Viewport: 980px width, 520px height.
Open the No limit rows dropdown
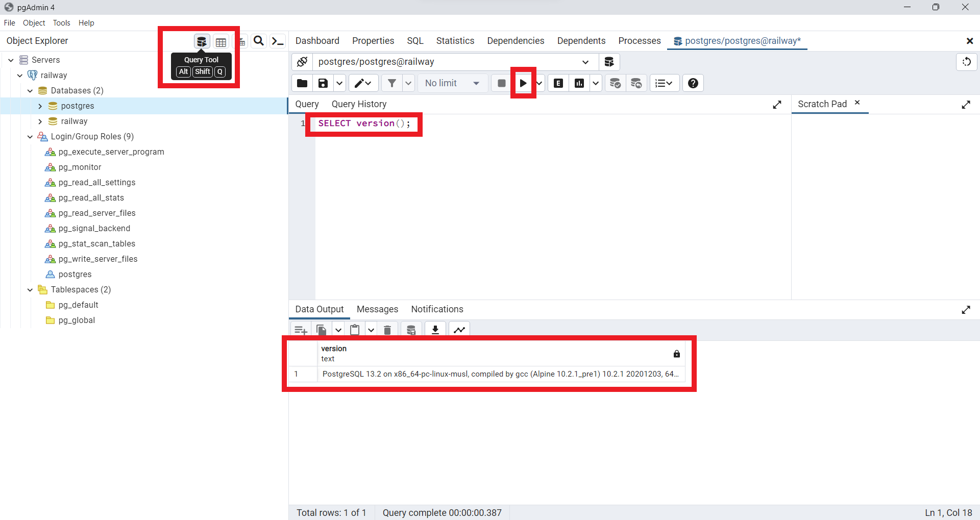452,83
